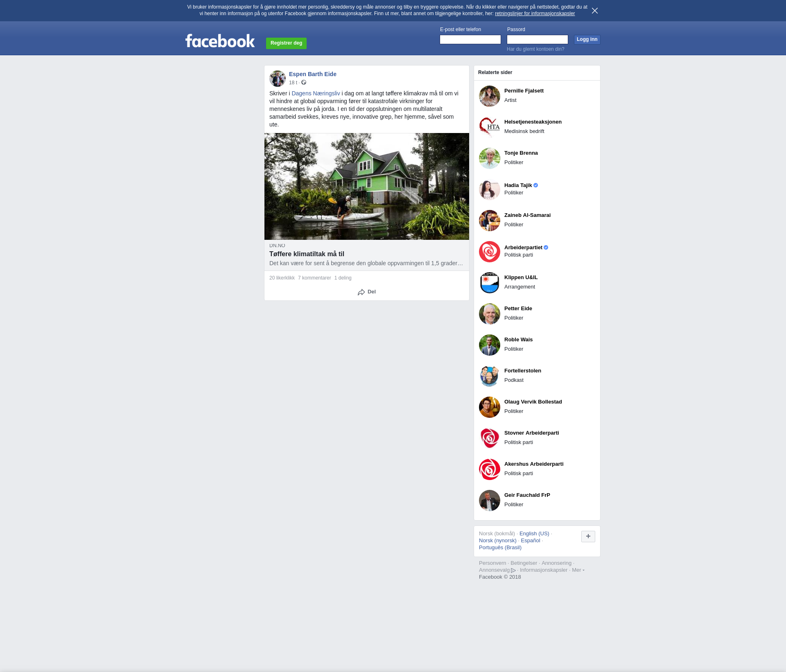Click the DN.NO source label
The image size is (786, 672).
(x=277, y=246)
